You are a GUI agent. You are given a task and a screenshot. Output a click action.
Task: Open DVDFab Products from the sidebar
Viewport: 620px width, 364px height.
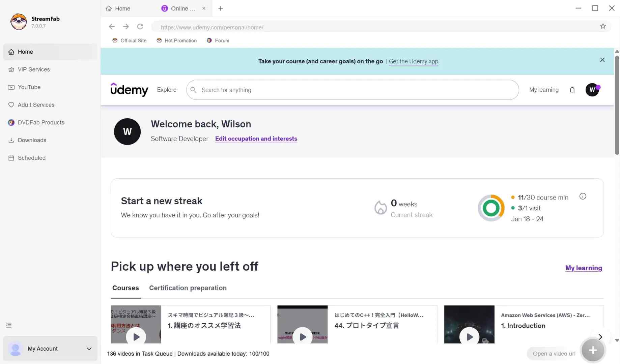(x=41, y=122)
